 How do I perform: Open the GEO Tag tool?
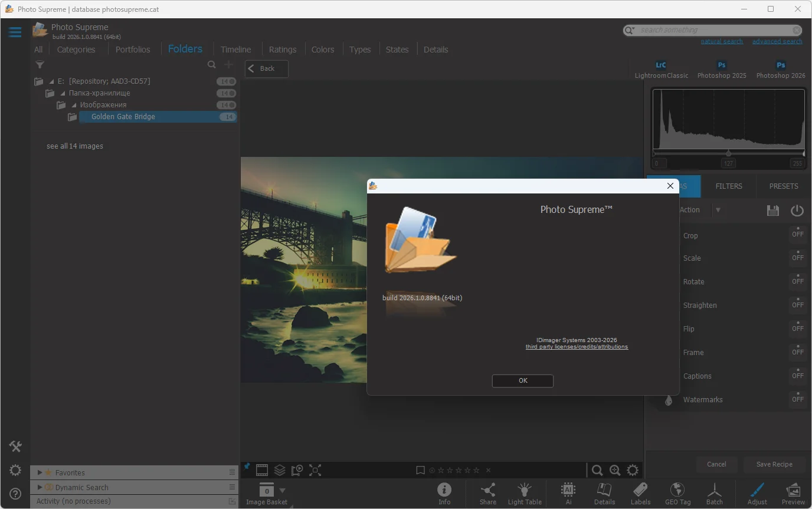coord(677,490)
